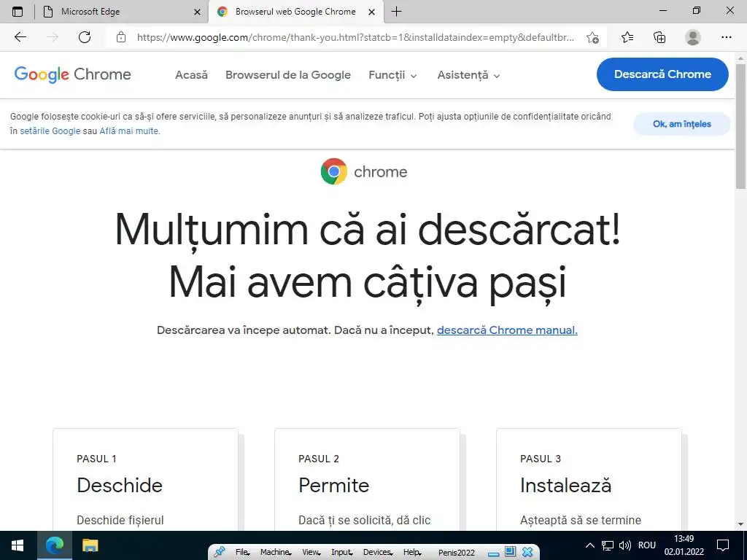
Task: Click the address bar URL
Action: (x=355, y=37)
